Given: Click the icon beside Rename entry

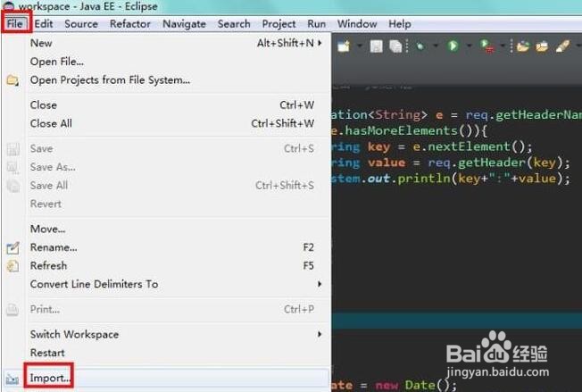Looking at the screenshot, I should [x=13, y=247].
